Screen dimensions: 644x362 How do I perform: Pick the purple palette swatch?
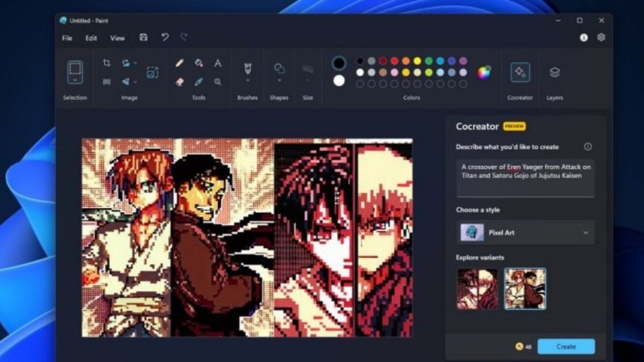click(x=463, y=61)
